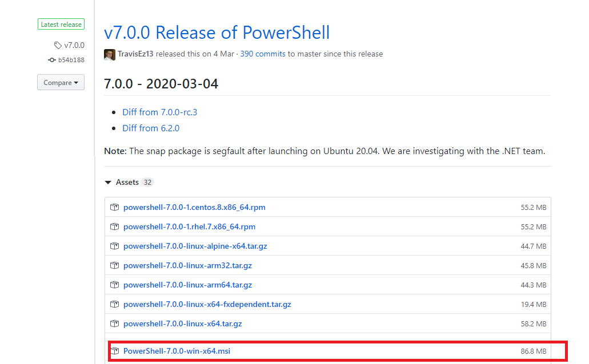Click the commit icon next to b54b188

coord(52,60)
